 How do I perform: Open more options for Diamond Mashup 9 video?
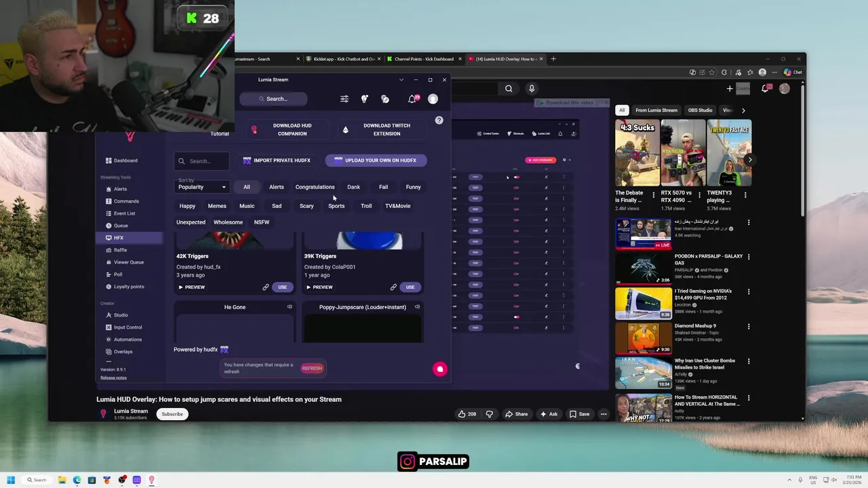749,327
